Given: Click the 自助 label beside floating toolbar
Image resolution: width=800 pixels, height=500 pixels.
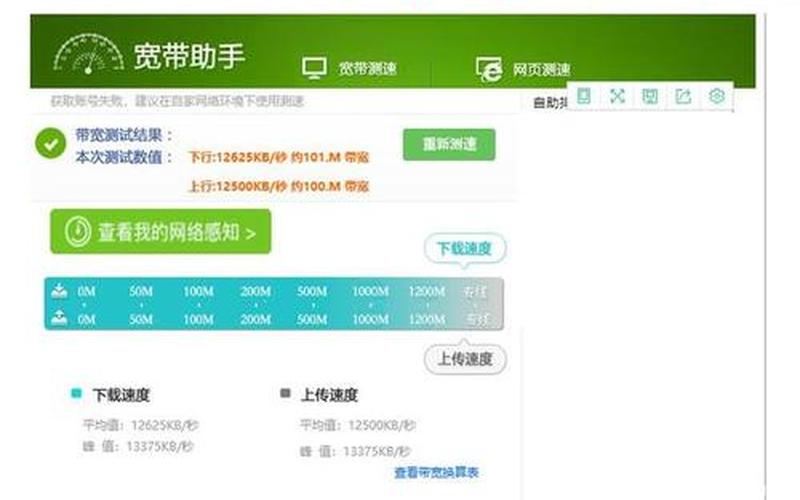Looking at the screenshot, I should click(x=550, y=103).
